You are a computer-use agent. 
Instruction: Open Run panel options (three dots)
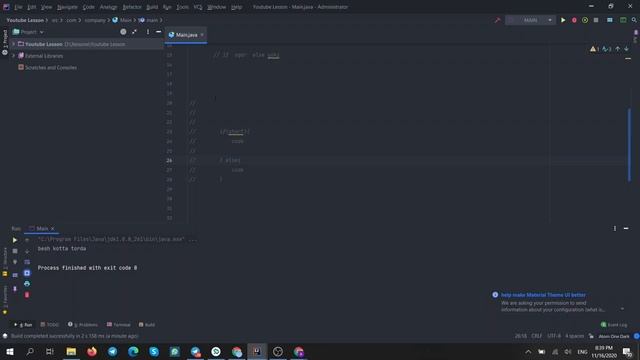(615, 229)
